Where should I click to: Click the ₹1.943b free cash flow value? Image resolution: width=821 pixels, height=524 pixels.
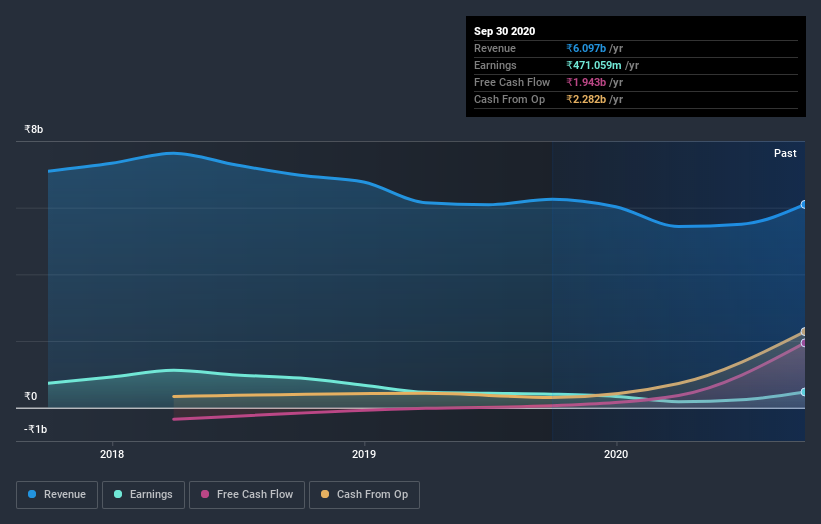tap(586, 82)
